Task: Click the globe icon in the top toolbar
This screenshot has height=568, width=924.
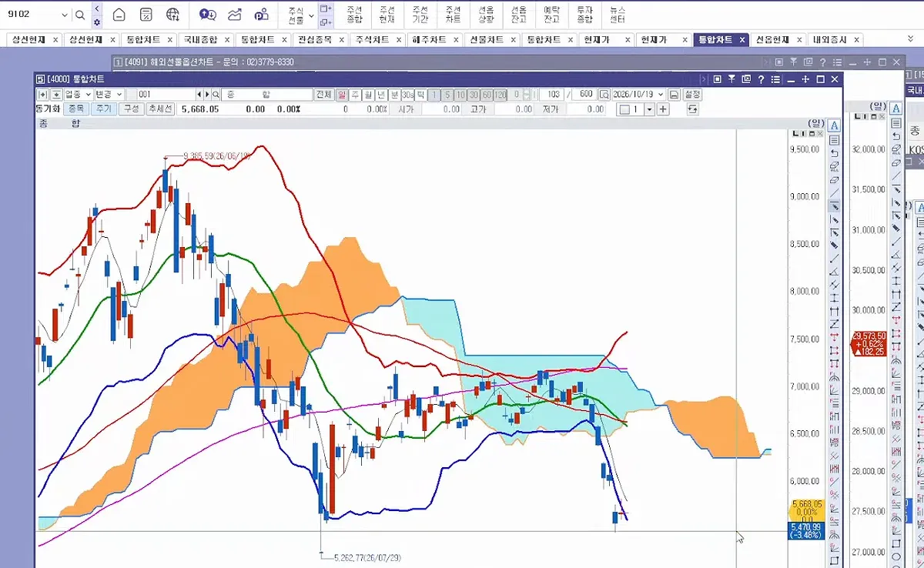Action: coord(172,15)
